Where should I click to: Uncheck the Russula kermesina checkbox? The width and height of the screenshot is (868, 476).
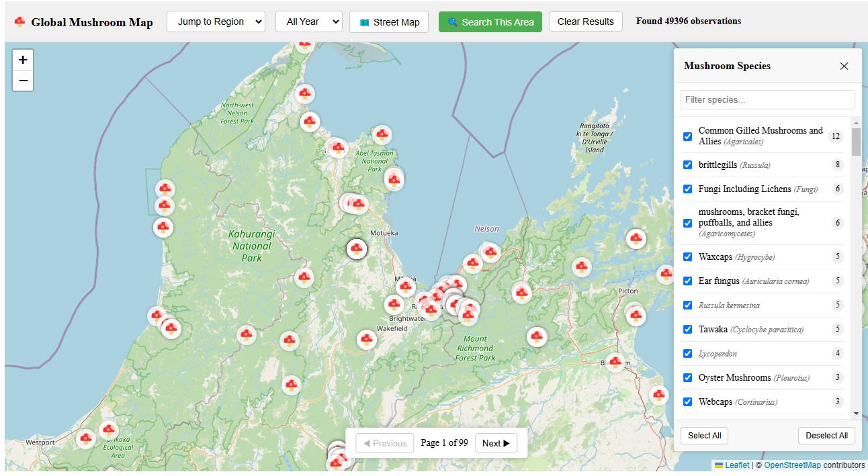[687, 305]
